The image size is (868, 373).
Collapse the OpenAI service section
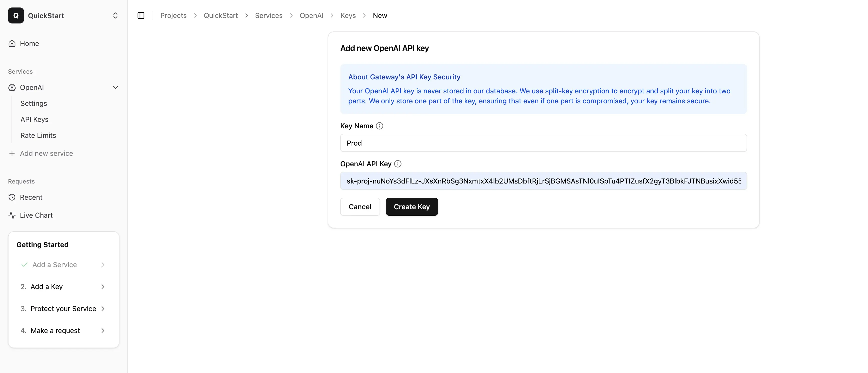[115, 88]
